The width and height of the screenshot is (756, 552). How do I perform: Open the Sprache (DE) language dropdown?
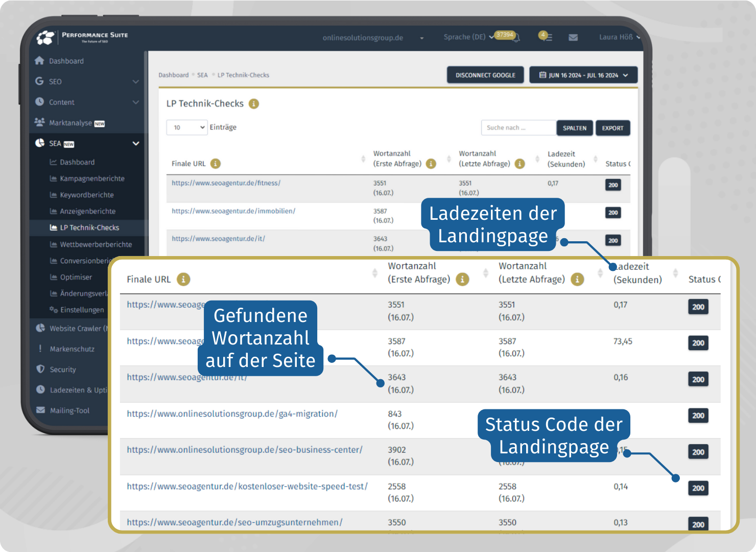pyautogui.click(x=468, y=37)
